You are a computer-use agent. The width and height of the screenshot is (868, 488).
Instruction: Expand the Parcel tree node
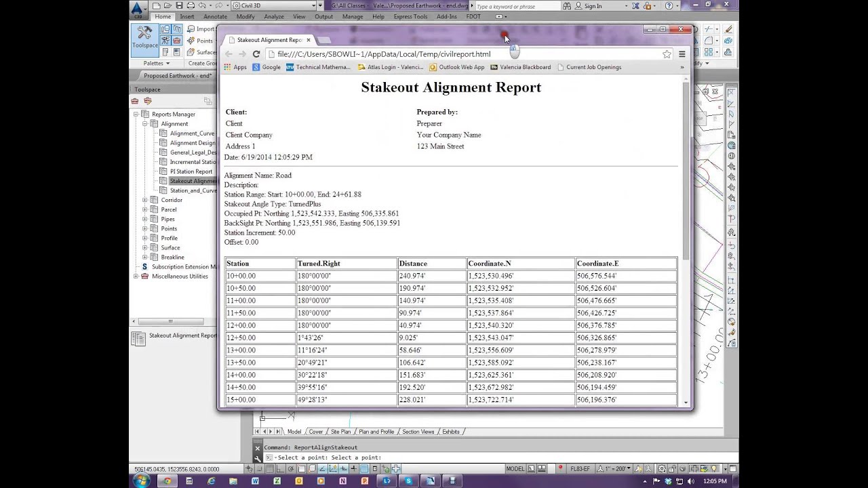[144, 209]
